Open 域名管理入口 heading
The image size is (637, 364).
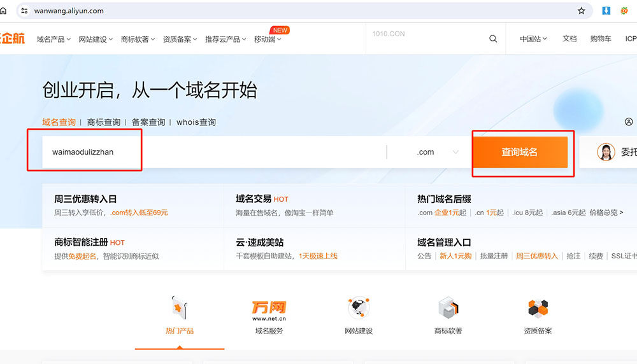[444, 242]
